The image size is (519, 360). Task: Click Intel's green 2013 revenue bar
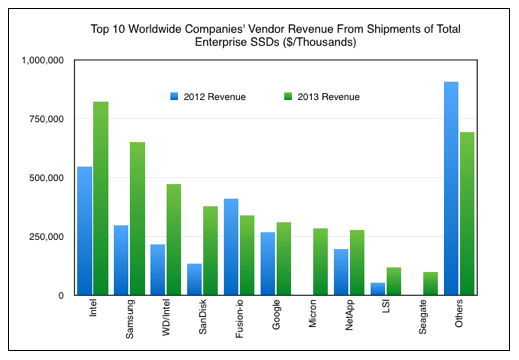[x=101, y=198]
